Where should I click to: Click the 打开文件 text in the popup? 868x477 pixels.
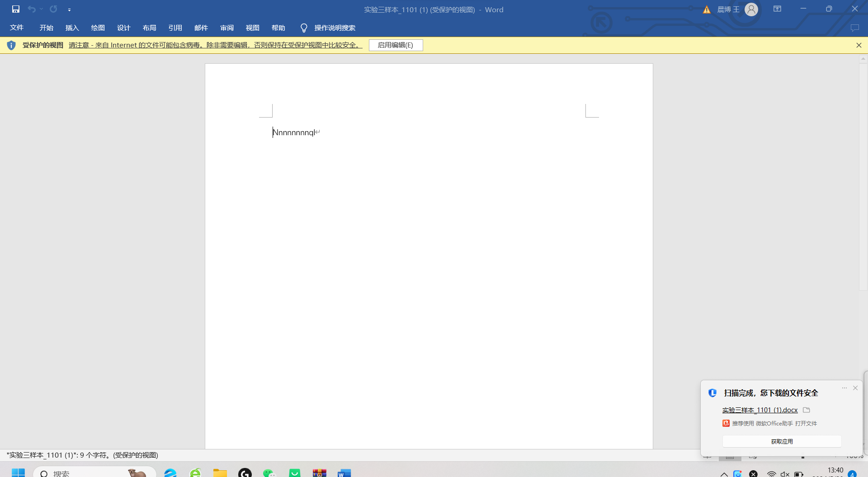point(806,424)
